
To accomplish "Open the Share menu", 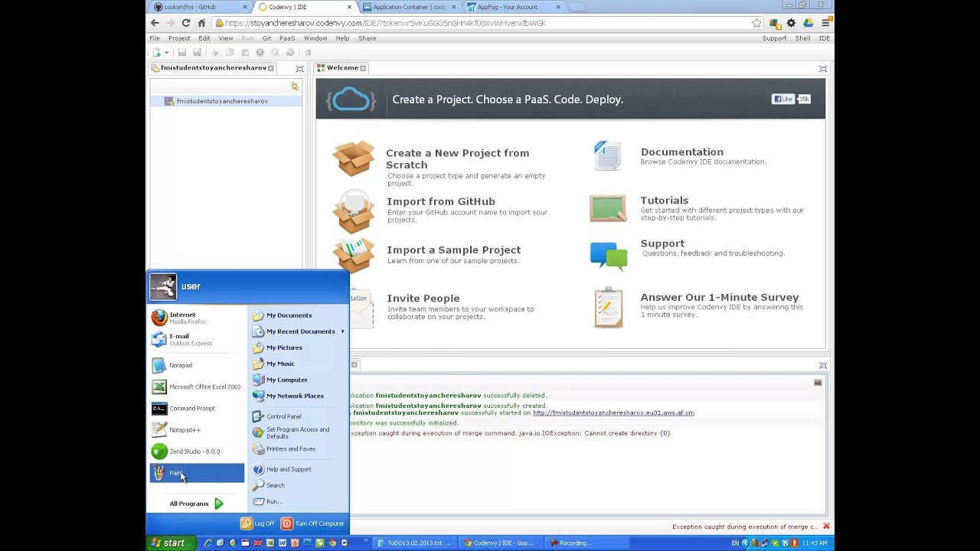I will [367, 38].
